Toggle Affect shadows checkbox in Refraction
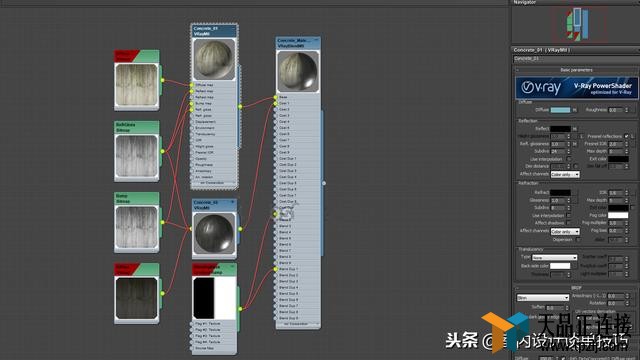Screen dimensions: 640x360 point(569,222)
